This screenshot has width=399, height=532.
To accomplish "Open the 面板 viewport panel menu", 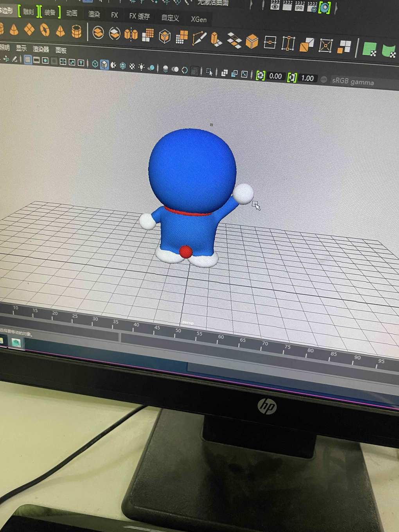I will point(61,50).
